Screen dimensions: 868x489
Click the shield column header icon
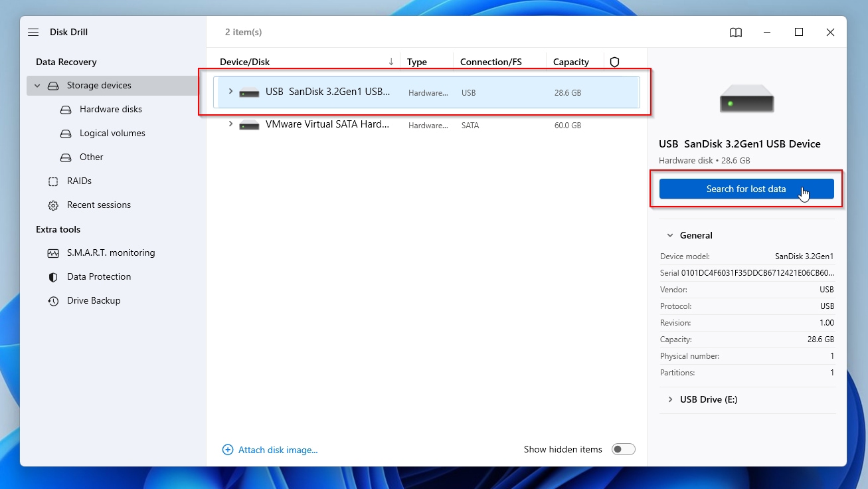[614, 62]
